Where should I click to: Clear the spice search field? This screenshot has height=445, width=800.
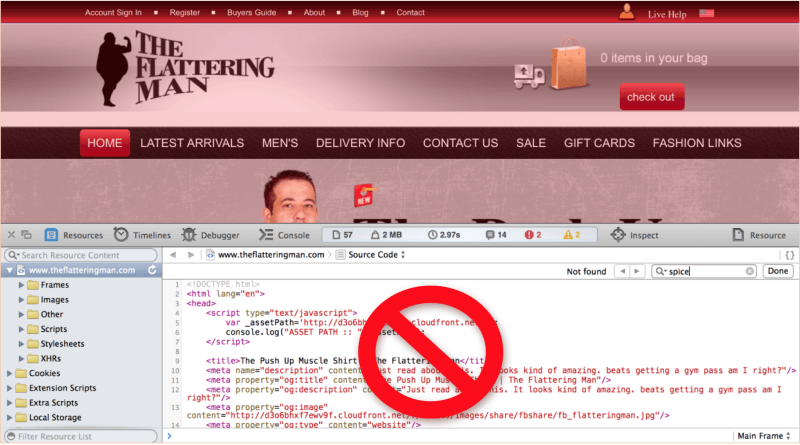pos(750,271)
